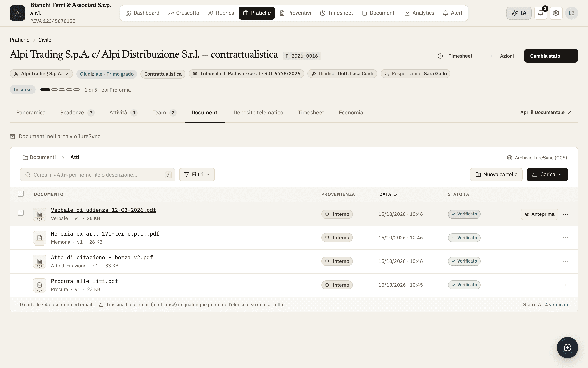The width and height of the screenshot is (588, 368).
Task: Switch to Deposito telematico tab
Action: click(x=258, y=113)
